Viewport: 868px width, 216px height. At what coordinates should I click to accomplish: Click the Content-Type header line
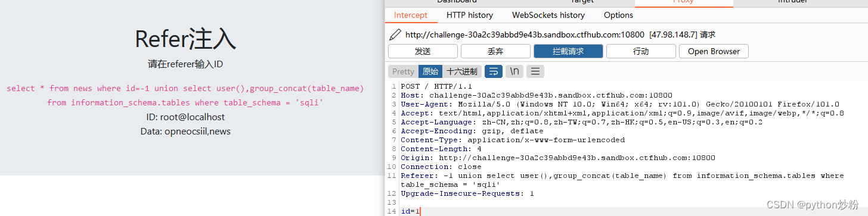513,140
